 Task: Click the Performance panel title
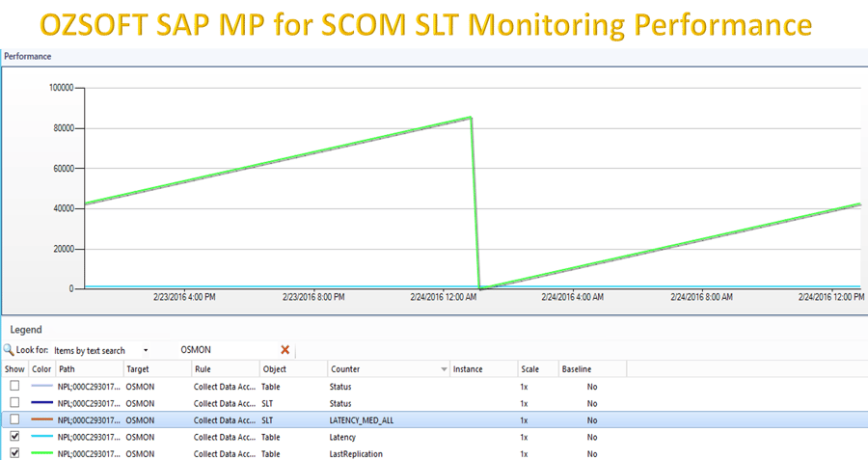click(28, 57)
